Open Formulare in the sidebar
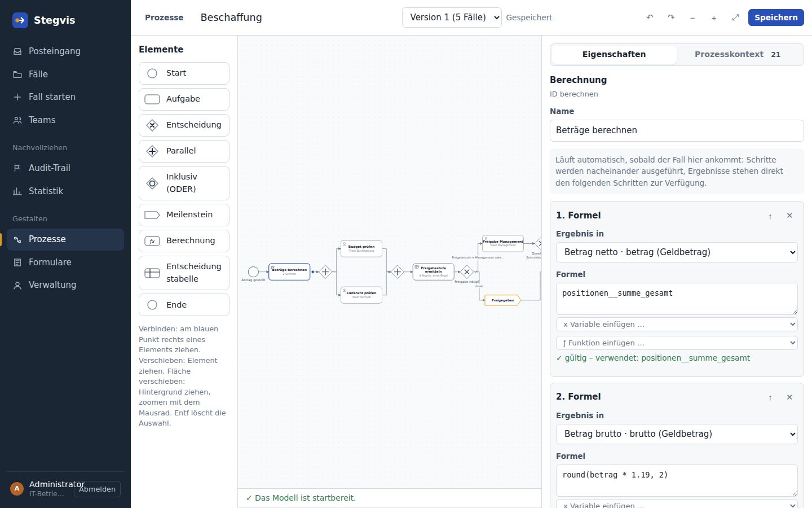Image resolution: width=812 pixels, height=508 pixels. coord(65,262)
